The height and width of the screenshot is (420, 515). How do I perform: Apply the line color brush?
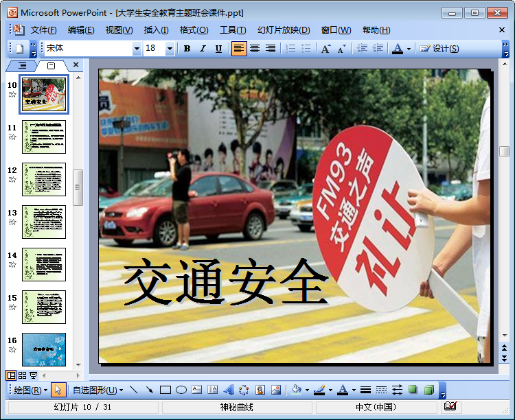319,390
